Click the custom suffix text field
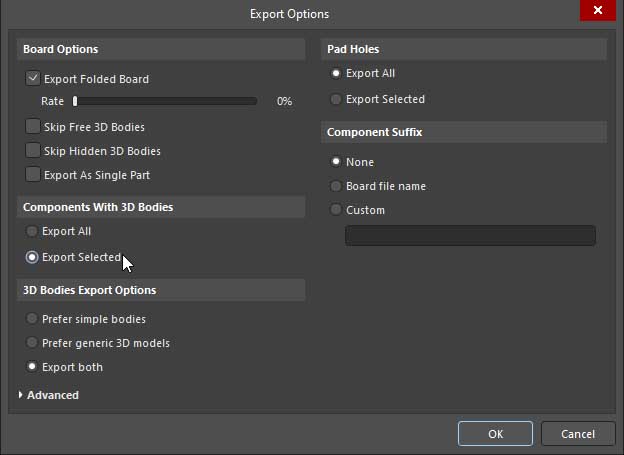The height and width of the screenshot is (455, 624). pyautogui.click(x=470, y=235)
